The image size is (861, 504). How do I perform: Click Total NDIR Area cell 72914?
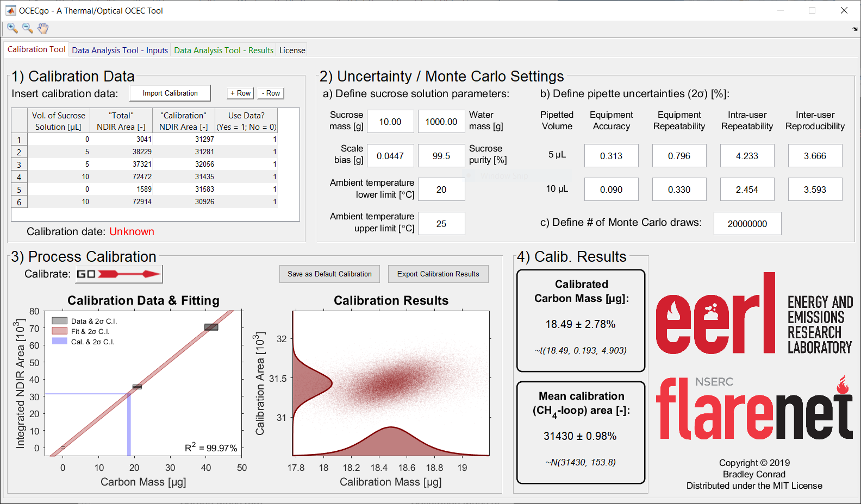(x=121, y=202)
